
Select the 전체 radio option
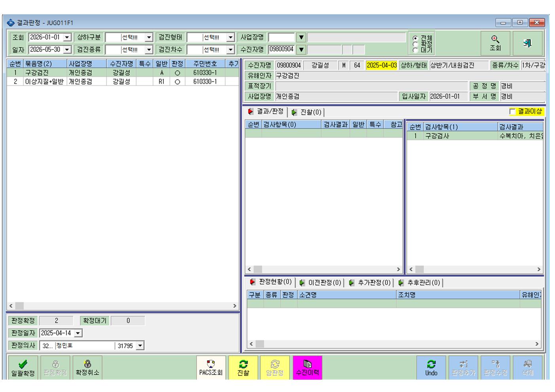pos(415,38)
